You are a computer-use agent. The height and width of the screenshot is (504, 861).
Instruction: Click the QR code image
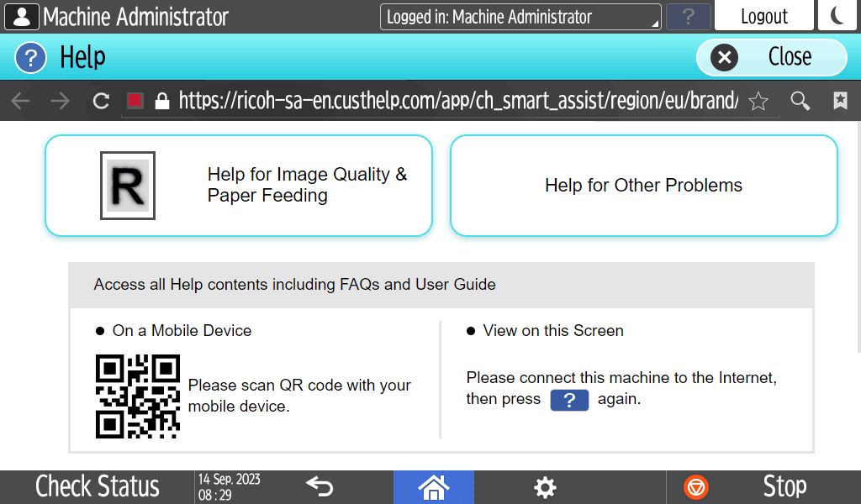pos(138,396)
